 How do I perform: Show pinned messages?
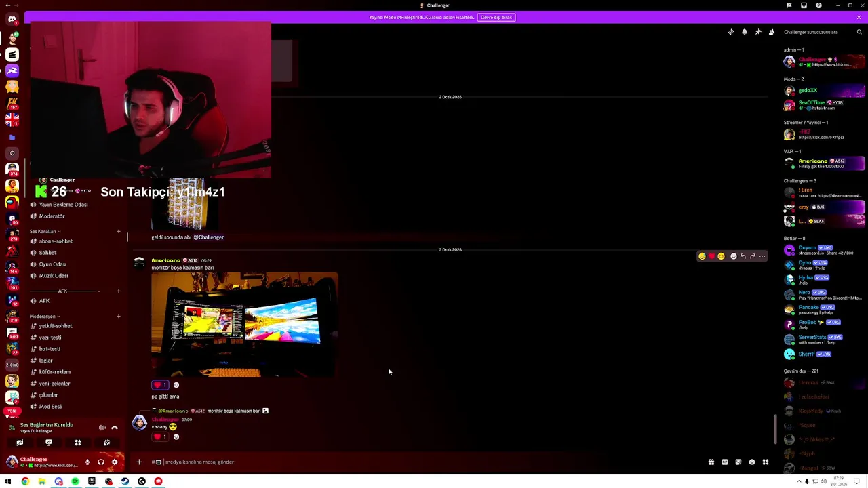tap(758, 32)
